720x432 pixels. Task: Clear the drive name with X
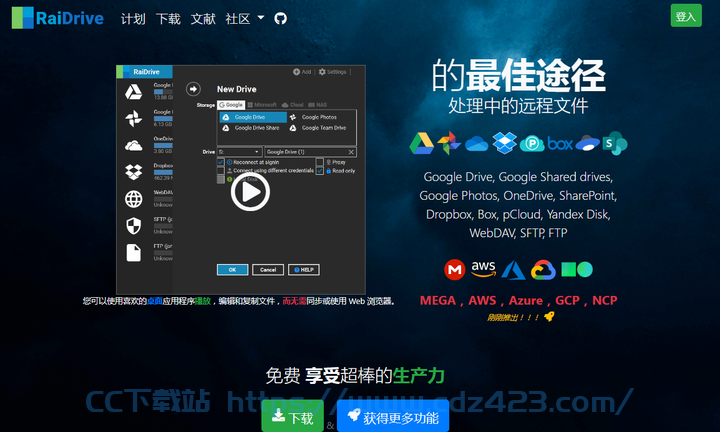(x=351, y=152)
